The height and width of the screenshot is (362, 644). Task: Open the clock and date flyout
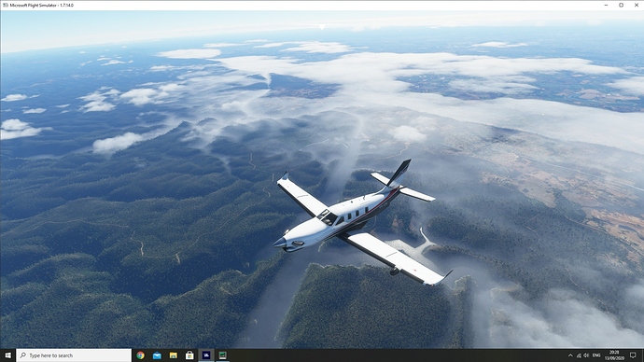click(614, 355)
